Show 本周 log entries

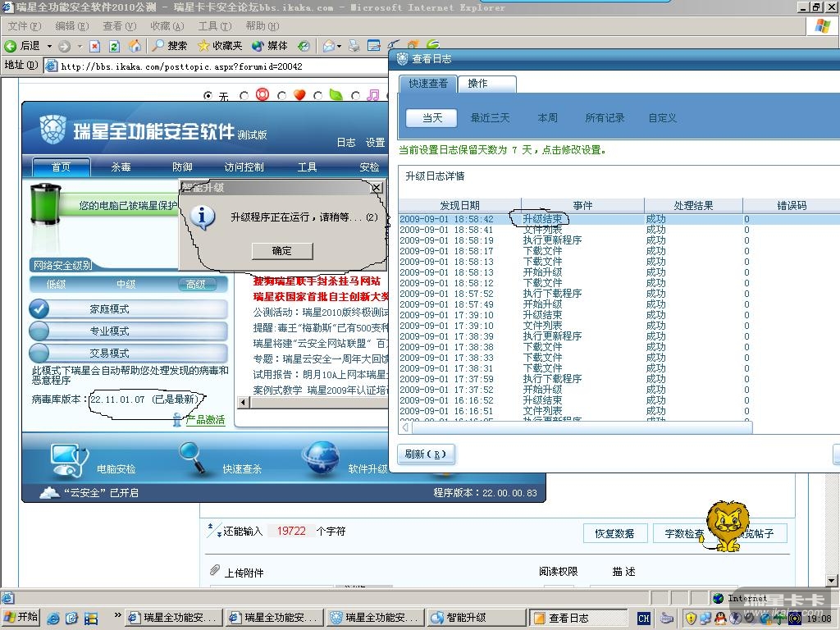tap(547, 118)
